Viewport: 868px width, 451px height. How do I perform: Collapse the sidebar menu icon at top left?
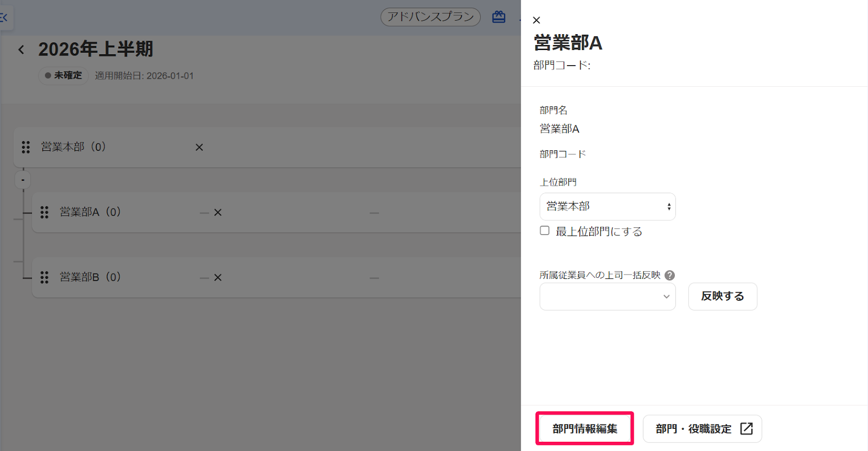4,18
